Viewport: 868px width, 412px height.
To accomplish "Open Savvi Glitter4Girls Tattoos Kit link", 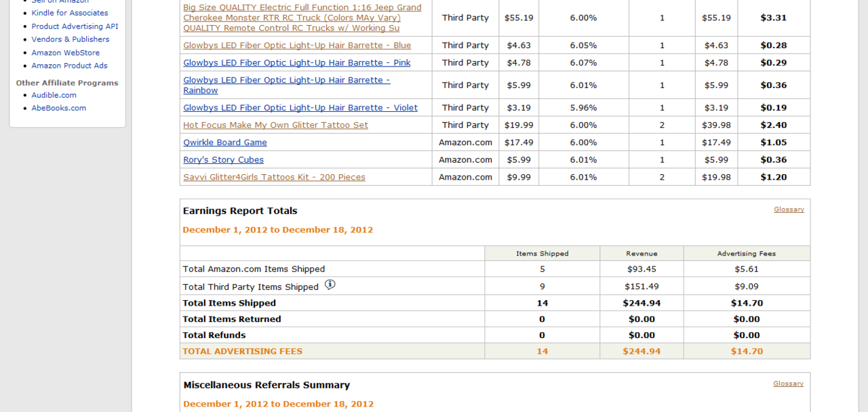I will 274,178.
